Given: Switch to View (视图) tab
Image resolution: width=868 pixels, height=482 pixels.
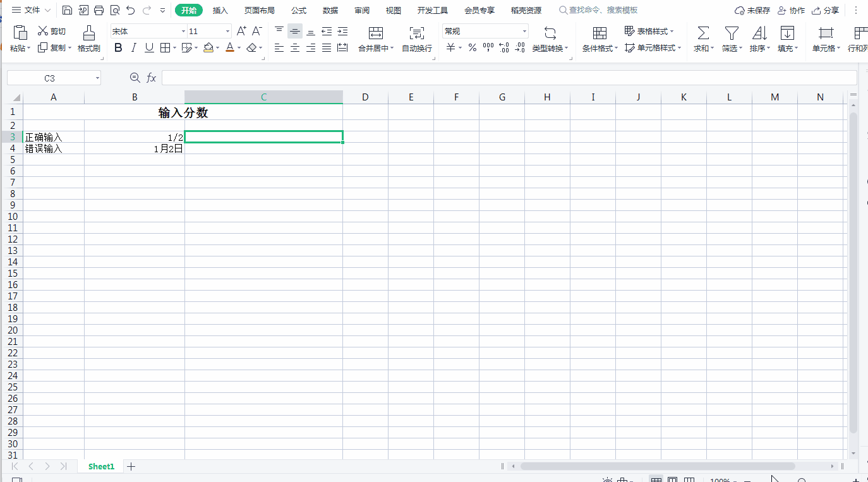Looking at the screenshot, I should pyautogui.click(x=394, y=10).
